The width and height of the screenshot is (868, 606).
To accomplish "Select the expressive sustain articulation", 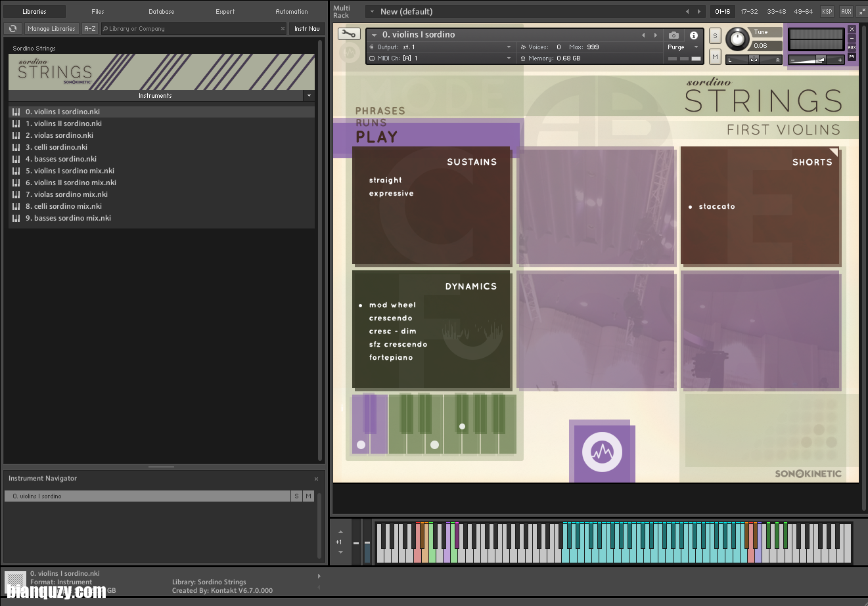I will tap(392, 194).
